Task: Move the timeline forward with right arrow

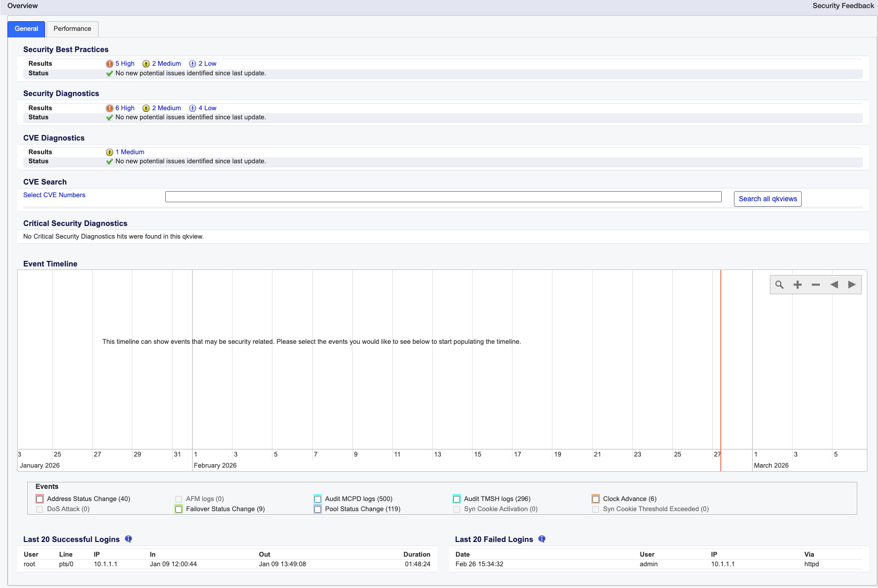Action: click(x=852, y=285)
